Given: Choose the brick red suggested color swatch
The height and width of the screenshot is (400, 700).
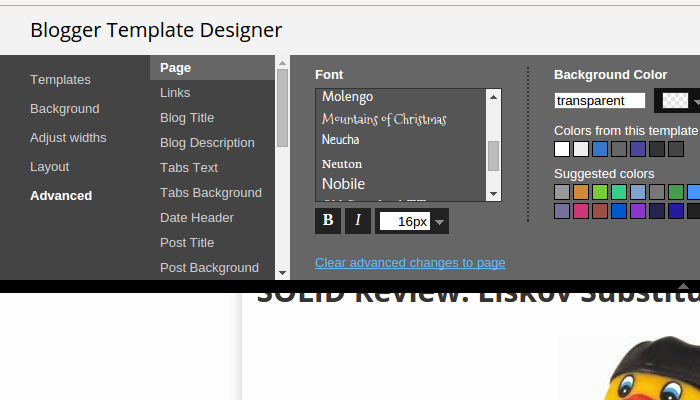Looking at the screenshot, I should pos(600,211).
